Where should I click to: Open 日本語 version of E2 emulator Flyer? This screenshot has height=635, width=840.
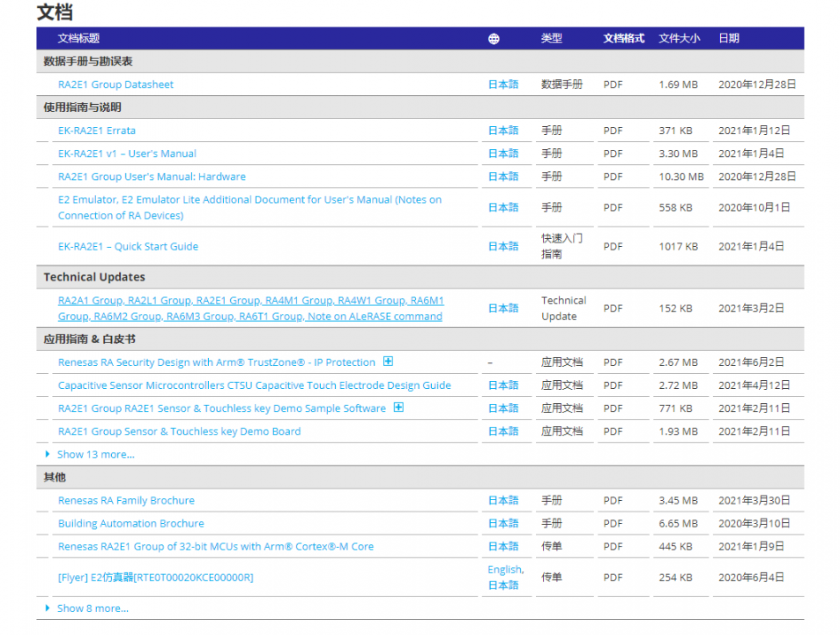(x=503, y=585)
